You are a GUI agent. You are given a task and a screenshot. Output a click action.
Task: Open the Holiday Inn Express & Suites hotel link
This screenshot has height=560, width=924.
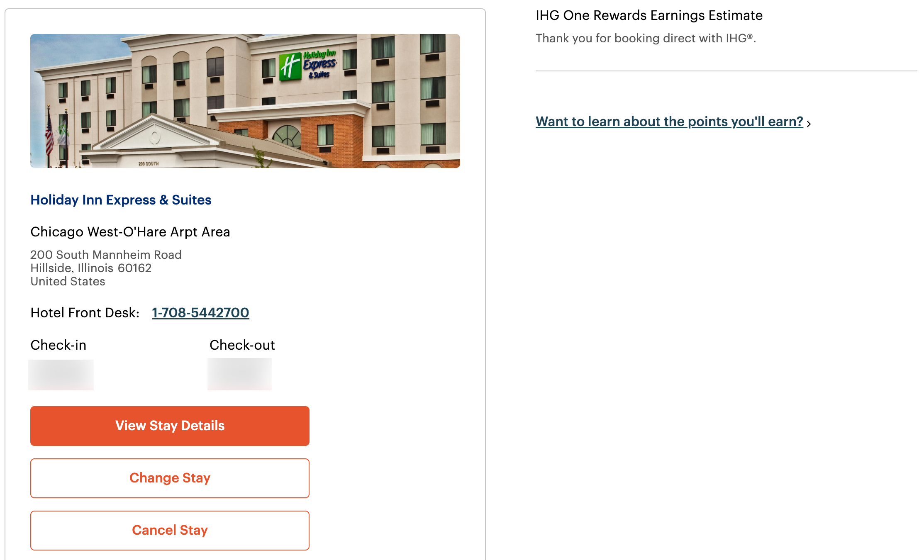[x=121, y=200]
